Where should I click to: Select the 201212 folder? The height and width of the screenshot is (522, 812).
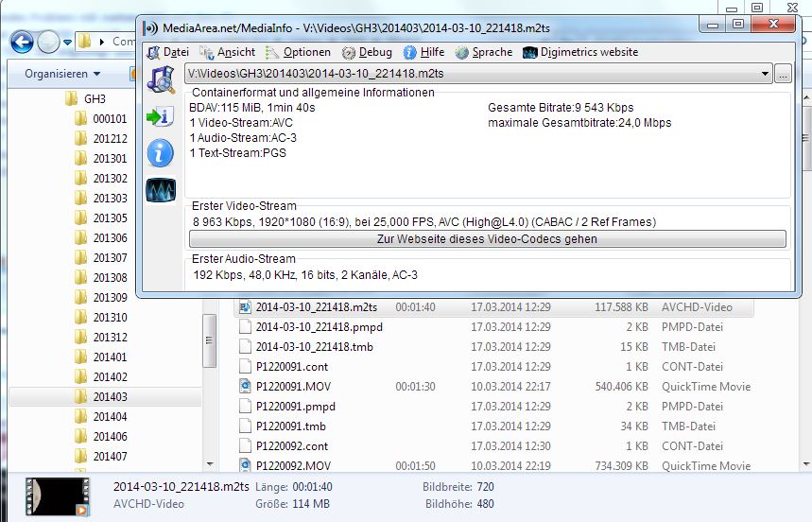[x=101, y=139]
